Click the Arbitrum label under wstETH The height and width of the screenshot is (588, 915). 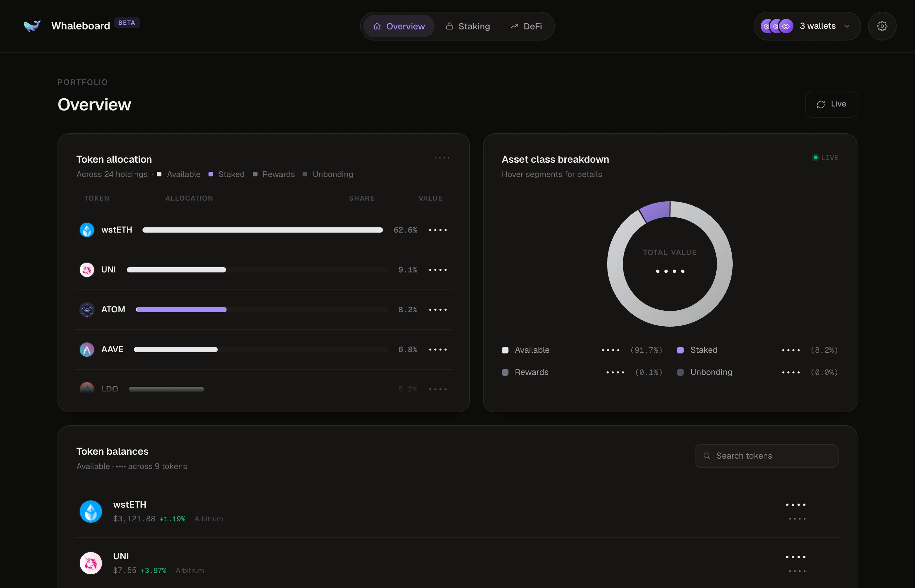click(208, 519)
